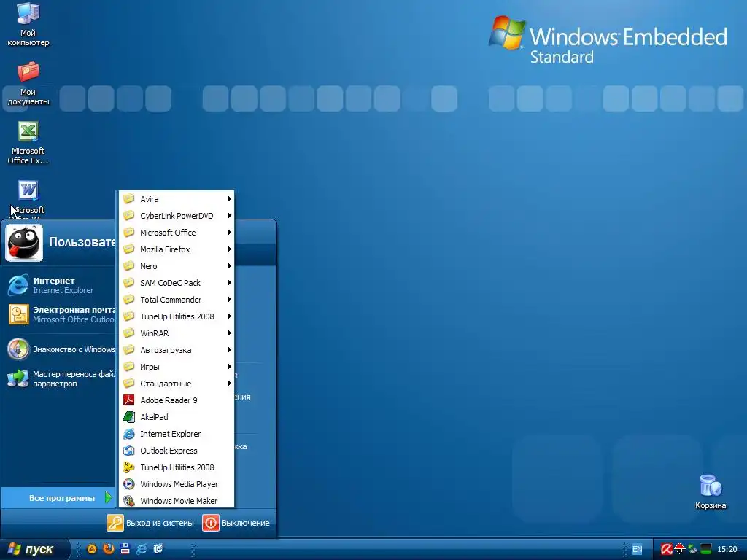Launch Знакомство с Windows tour
Viewport: 747px width, 560px height.
(60, 349)
